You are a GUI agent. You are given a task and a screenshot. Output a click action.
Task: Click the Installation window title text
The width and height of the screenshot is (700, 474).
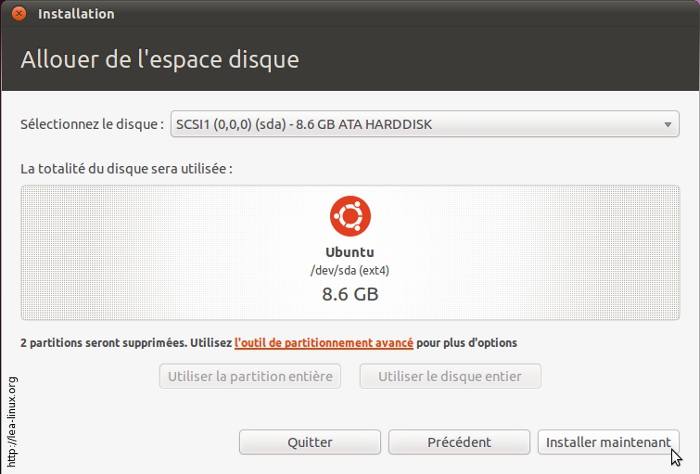pyautogui.click(x=76, y=14)
